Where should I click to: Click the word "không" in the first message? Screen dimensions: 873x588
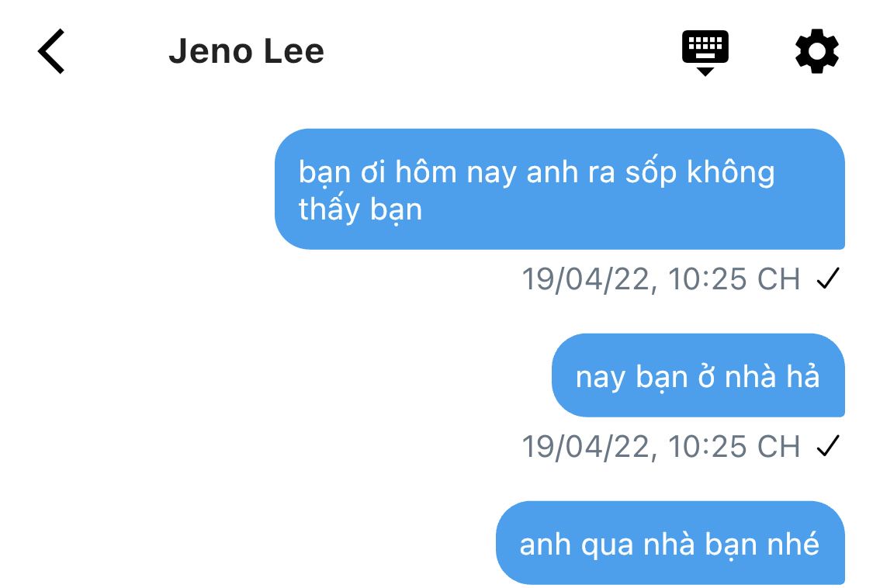click(x=730, y=173)
